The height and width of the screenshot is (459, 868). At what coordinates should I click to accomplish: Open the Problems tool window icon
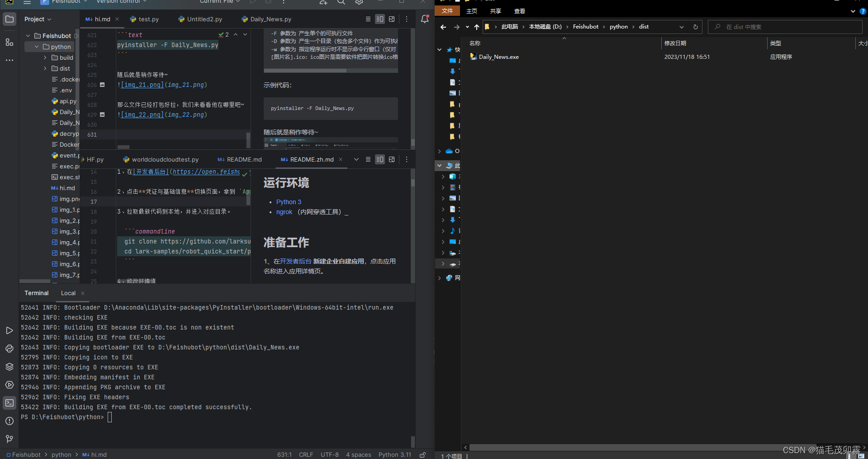(9, 421)
